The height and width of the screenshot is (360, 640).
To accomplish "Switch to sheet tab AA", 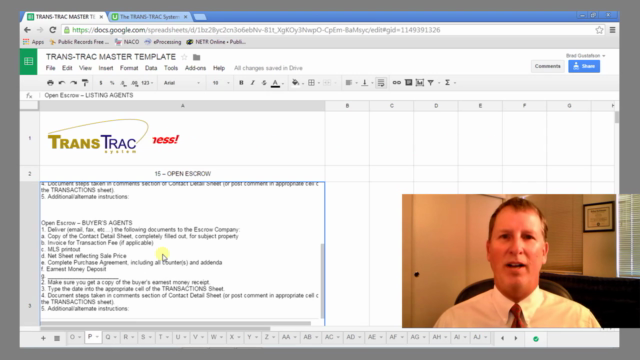I will [x=286, y=337].
